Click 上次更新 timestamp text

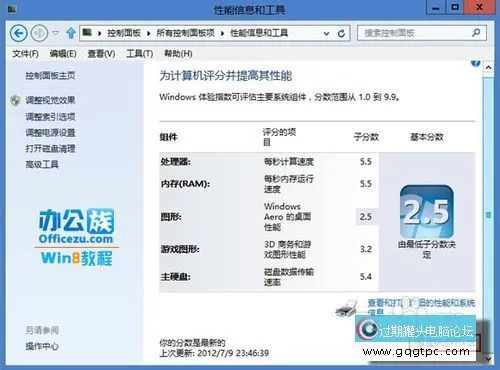coord(214,353)
